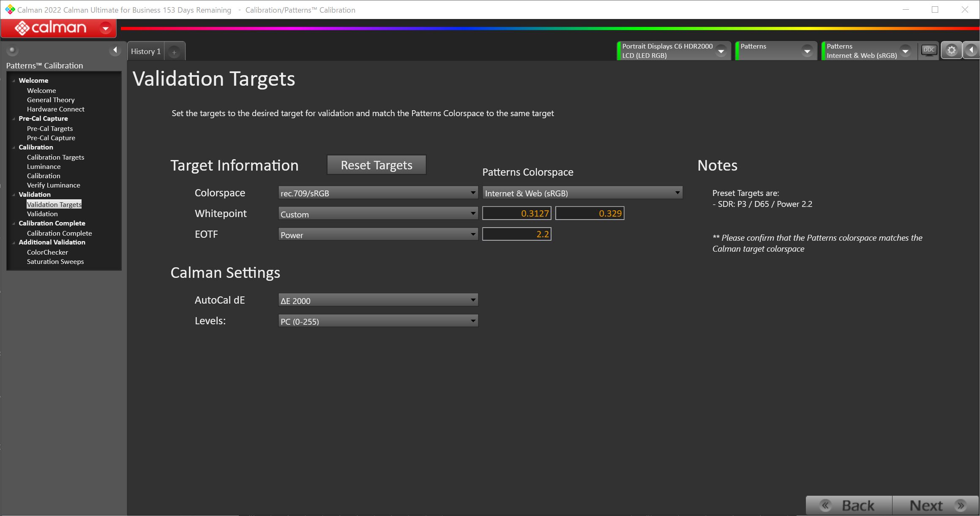This screenshot has width=980, height=516.
Task: Open the Patterns source dropdown arrow
Action: tap(807, 51)
